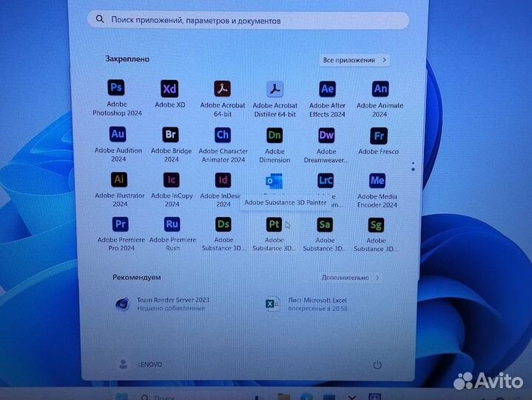This screenshot has height=400, width=532.
Task: Open File Explorer from the taskbar
Action: click(x=283, y=396)
